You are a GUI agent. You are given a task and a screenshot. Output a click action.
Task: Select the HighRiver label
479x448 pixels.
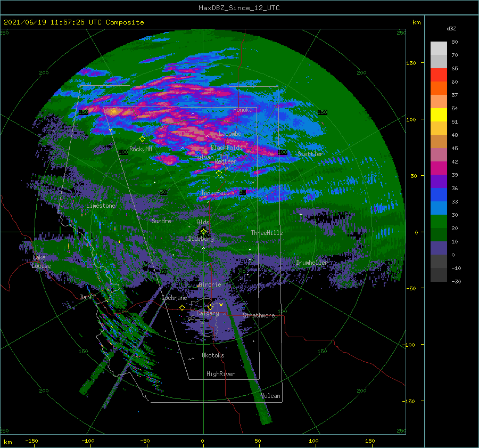pos(221,374)
